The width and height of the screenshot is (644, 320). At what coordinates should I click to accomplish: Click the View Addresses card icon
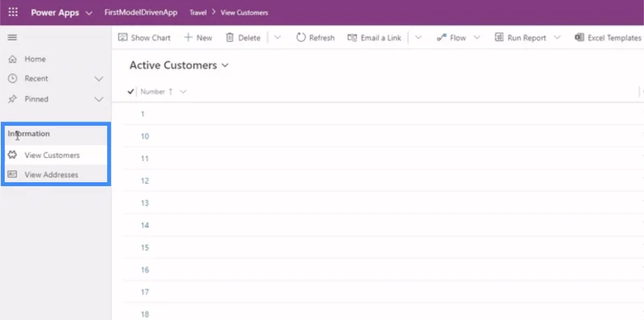click(12, 174)
